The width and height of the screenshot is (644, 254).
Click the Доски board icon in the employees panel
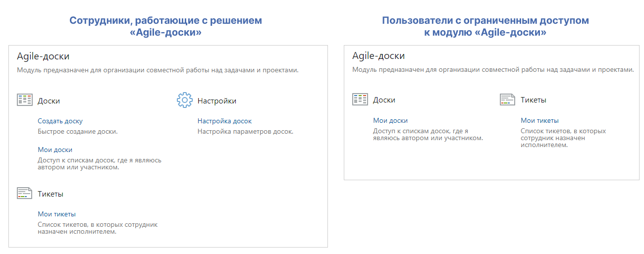coord(24,100)
